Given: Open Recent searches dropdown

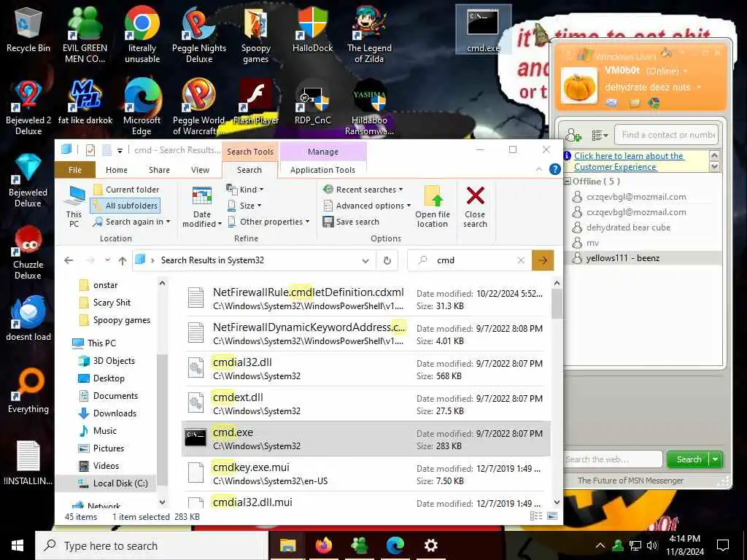Looking at the screenshot, I should pyautogui.click(x=363, y=190).
